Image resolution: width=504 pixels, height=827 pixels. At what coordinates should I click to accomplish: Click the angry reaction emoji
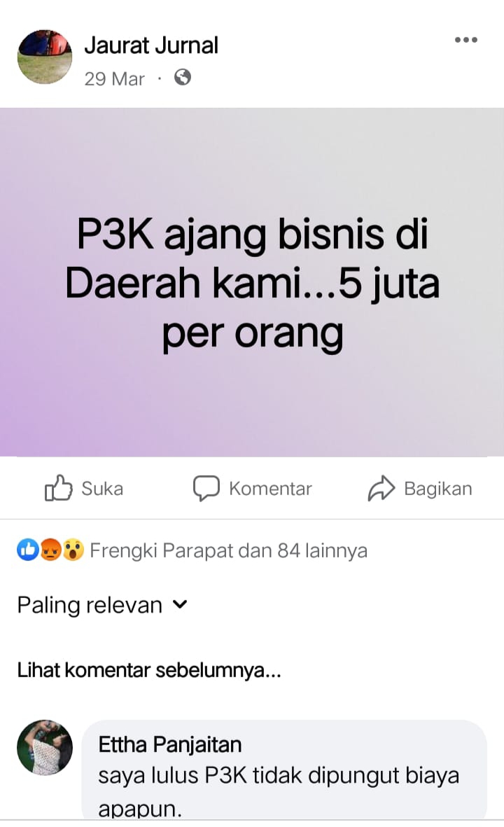[x=50, y=550]
